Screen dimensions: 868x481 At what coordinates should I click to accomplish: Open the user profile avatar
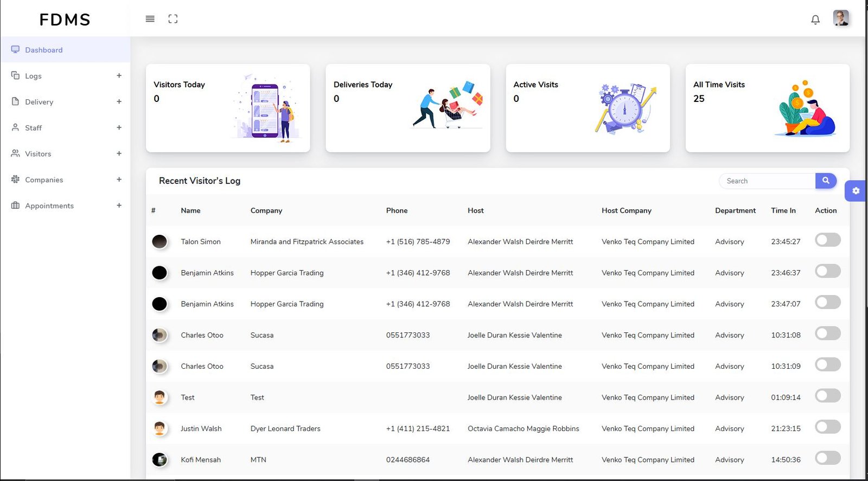pos(841,18)
